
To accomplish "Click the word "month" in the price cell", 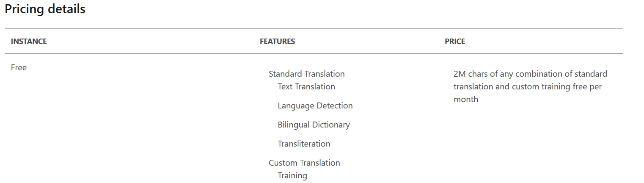I will pos(466,100).
